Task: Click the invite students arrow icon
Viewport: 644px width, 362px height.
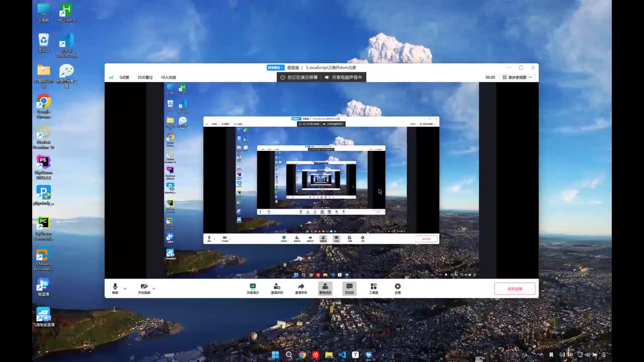Action: (301, 288)
